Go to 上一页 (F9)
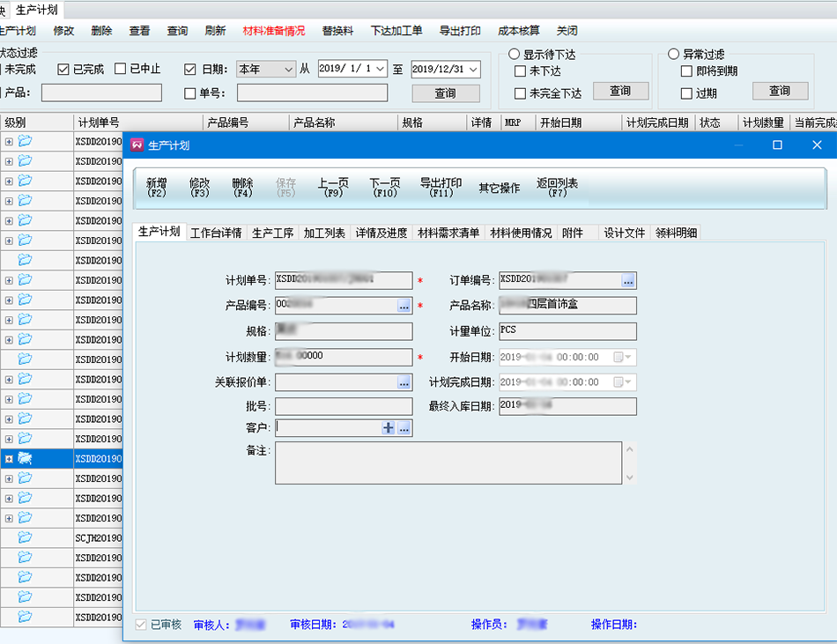 333,188
